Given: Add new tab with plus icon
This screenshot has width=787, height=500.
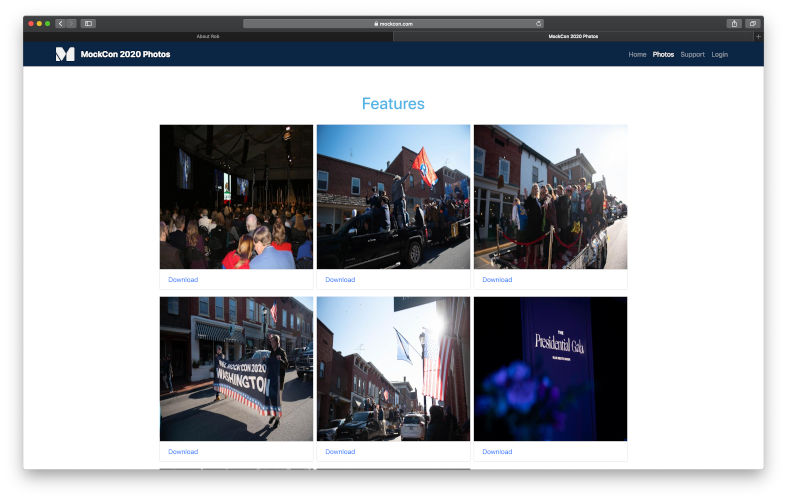Looking at the screenshot, I should [x=758, y=36].
